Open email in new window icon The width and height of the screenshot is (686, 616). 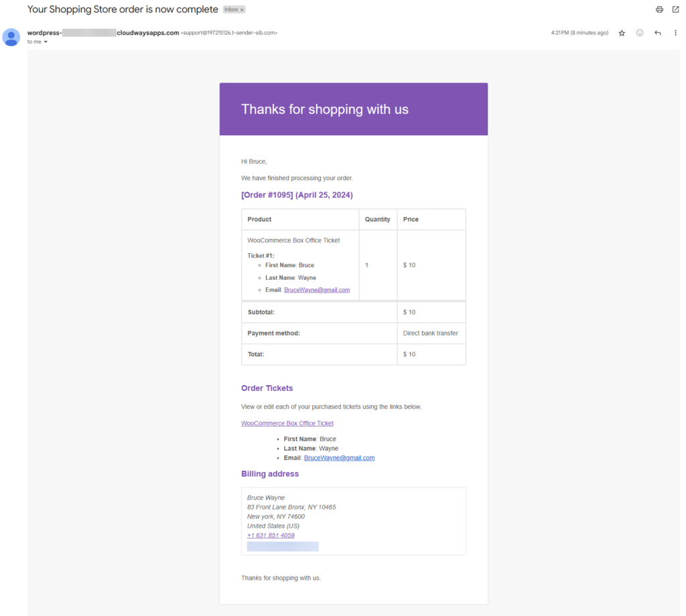coord(675,9)
